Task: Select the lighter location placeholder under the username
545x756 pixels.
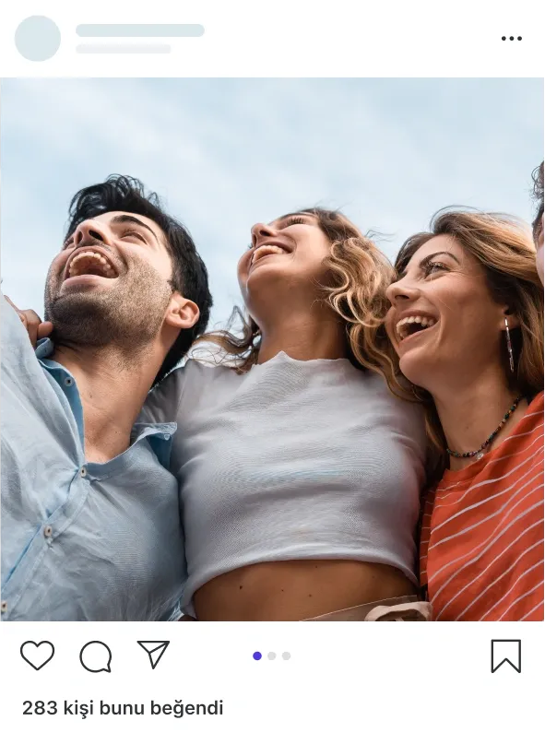Action: click(x=124, y=49)
